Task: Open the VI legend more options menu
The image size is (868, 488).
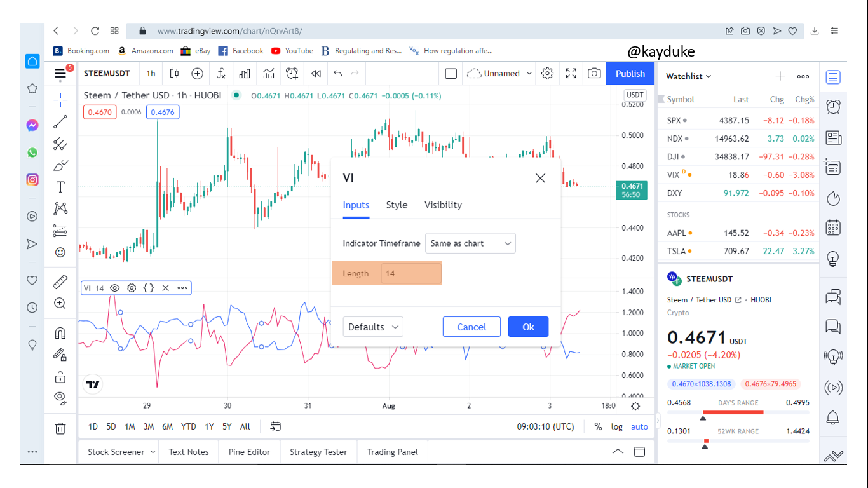Action: [182, 288]
